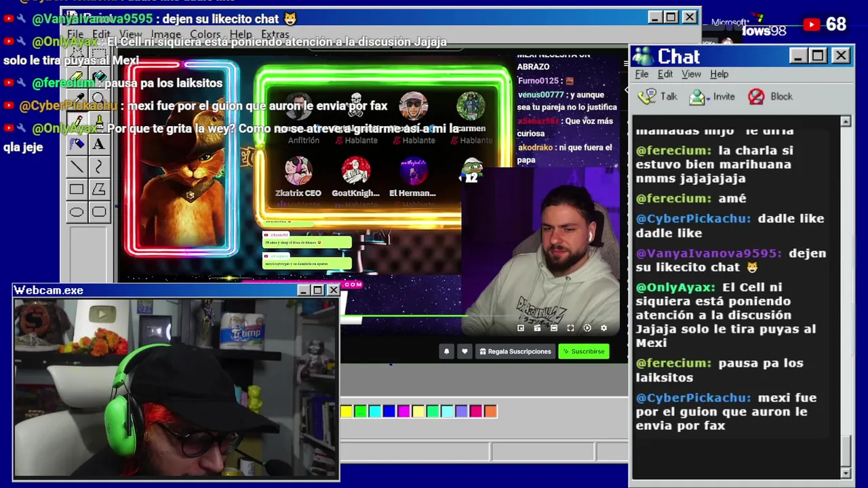868x488 pixels.
Task: Open the Help menu in Chat window
Action: coord(719,74)
